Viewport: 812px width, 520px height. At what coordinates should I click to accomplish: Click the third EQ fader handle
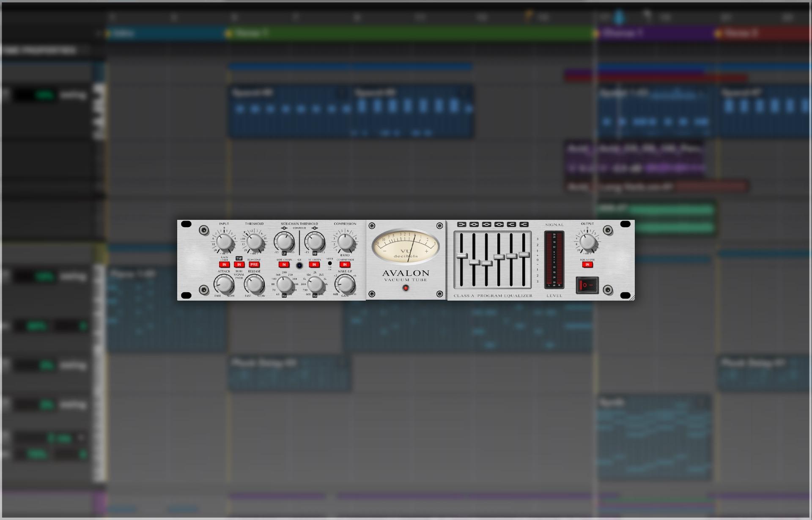tap(487, 263)
